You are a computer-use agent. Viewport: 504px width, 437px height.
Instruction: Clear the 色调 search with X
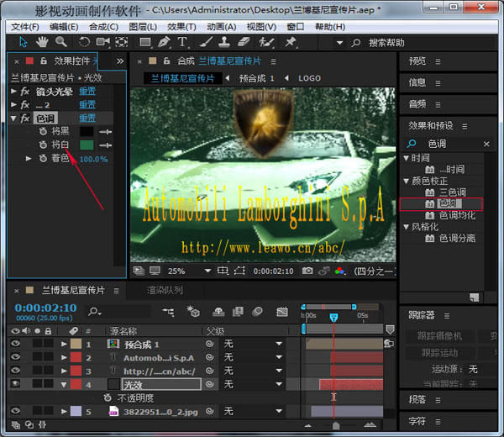[486, 144]
